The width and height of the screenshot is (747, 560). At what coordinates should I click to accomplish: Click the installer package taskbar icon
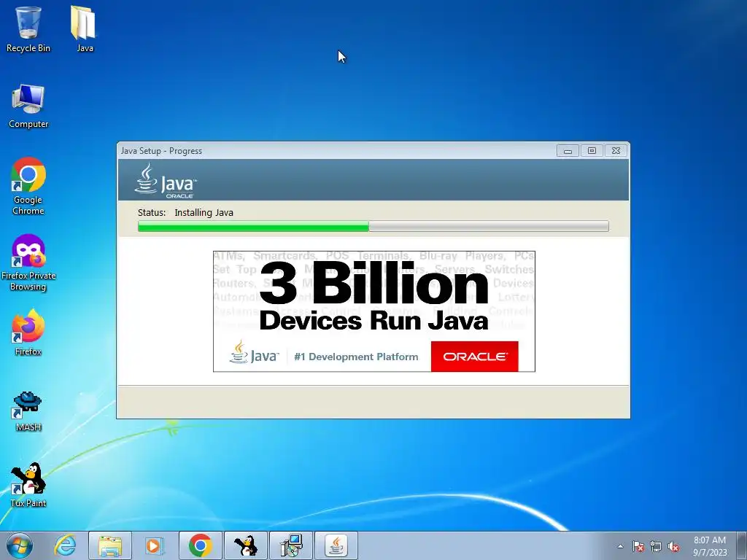click(290, 545)
